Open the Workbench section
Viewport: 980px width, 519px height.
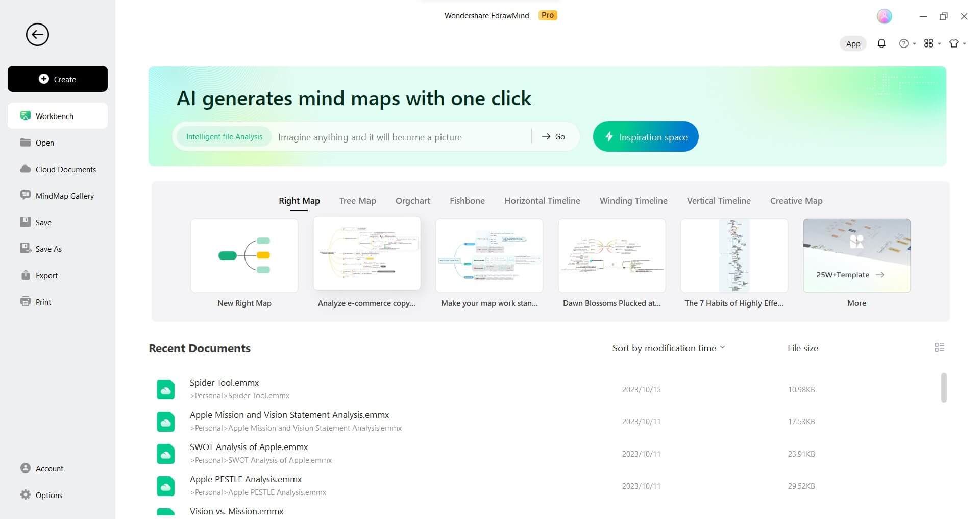pyautogui.click(x=58, y=116)
